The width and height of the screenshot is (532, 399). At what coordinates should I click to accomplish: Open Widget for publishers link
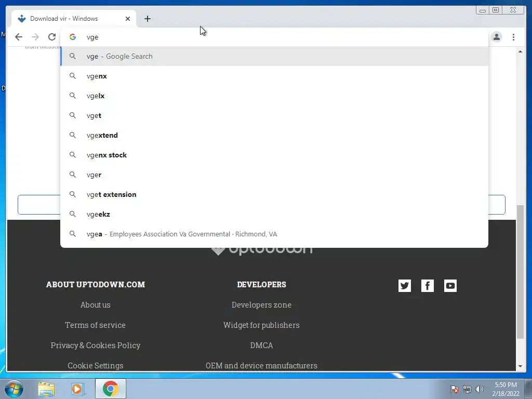(261, 325)
